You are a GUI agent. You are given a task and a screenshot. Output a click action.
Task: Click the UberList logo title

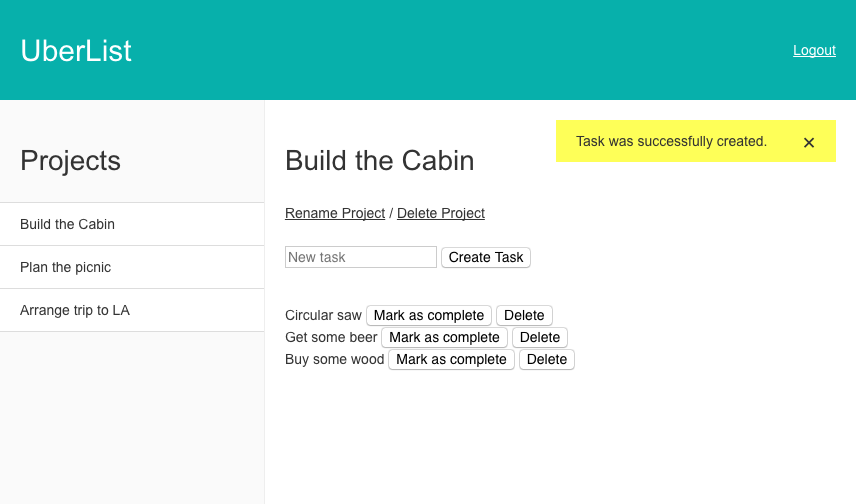coord(76,51)
